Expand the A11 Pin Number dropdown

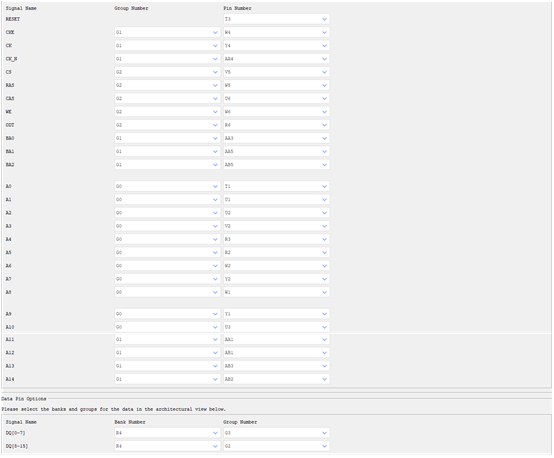coord(276,340)
